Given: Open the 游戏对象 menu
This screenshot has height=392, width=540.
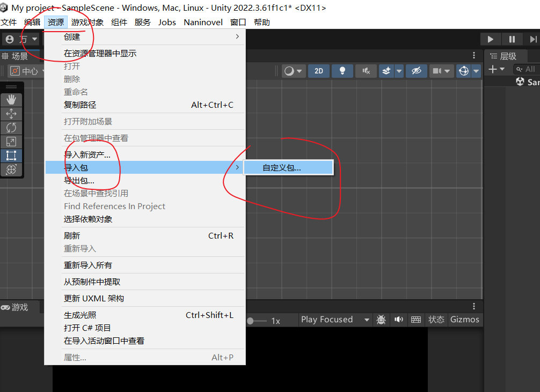Looking at the screenshot, I should tap(87, 23).
